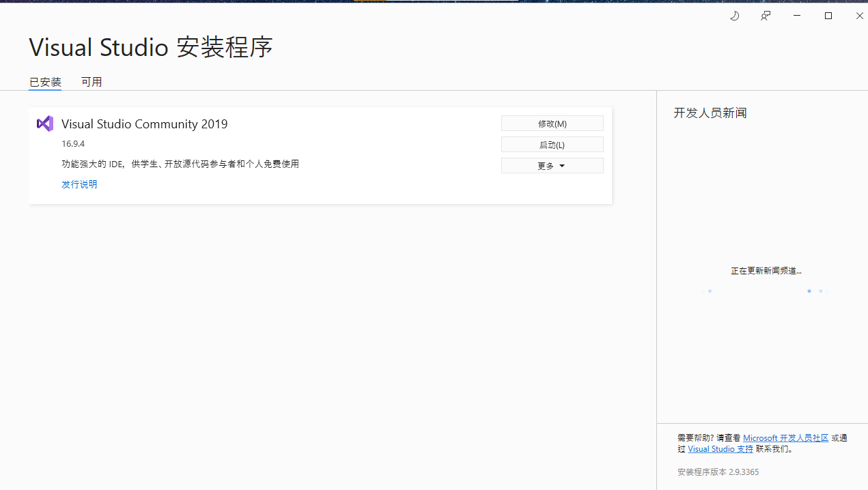Screen dimensions: 868x490
Task: Expand the 更多 dropdown menu
Action: click(552, 165)
